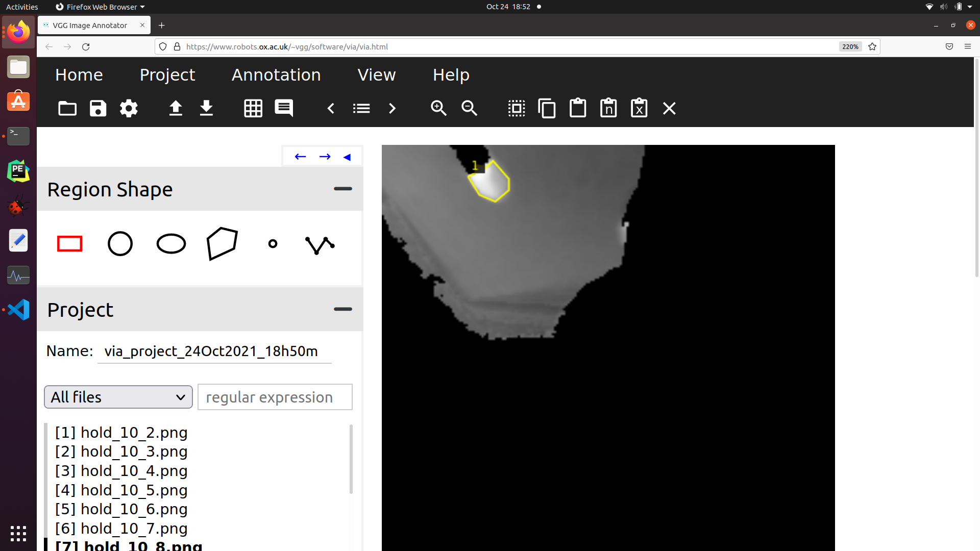
Task: Select the polygon region shape
Action: 222,244
